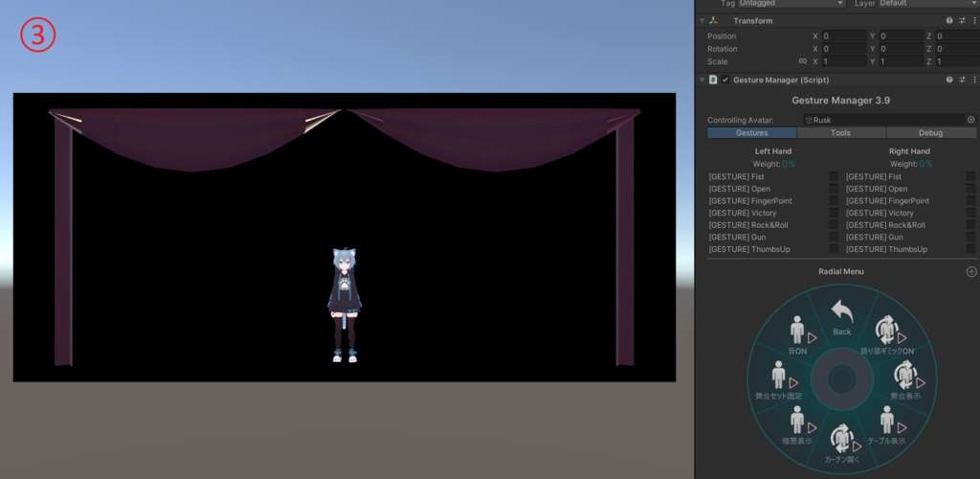This screenshot has height=479, width=980.
Task: Open the Tag dropdown showing Untagged
Action: tap(791, 3)
